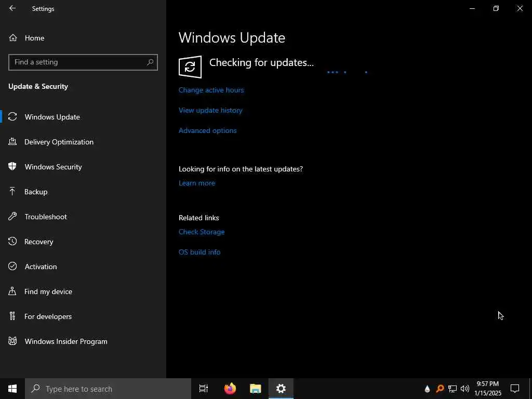Close the Settings window

(520, 8)
